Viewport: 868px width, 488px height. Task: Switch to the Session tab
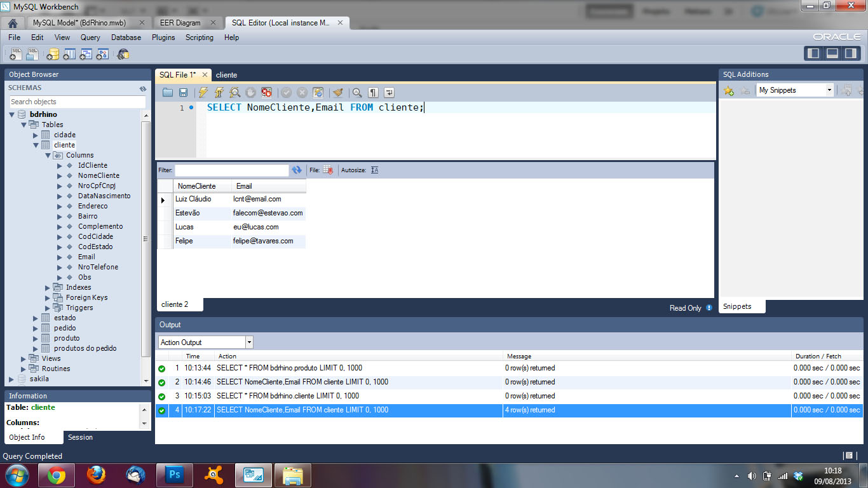click(80, 437)
